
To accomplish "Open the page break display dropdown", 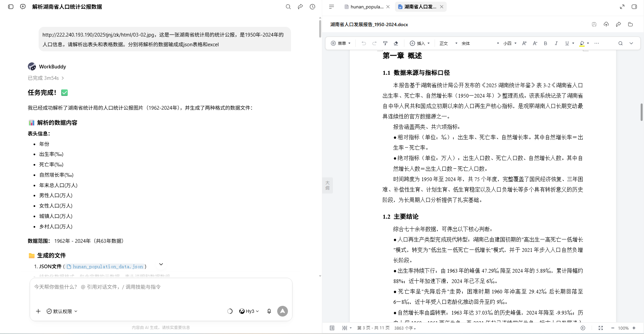I will pos(346,328).
